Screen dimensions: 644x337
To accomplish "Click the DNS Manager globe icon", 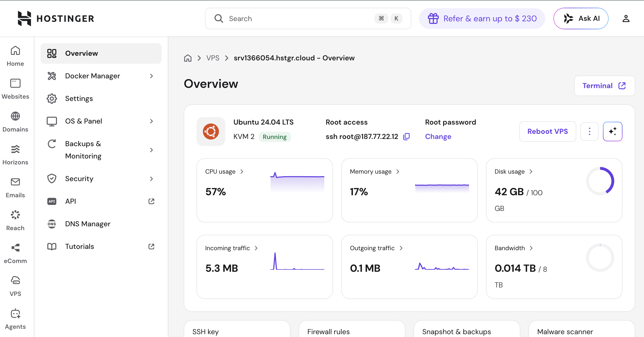I will tap(52, 224).
